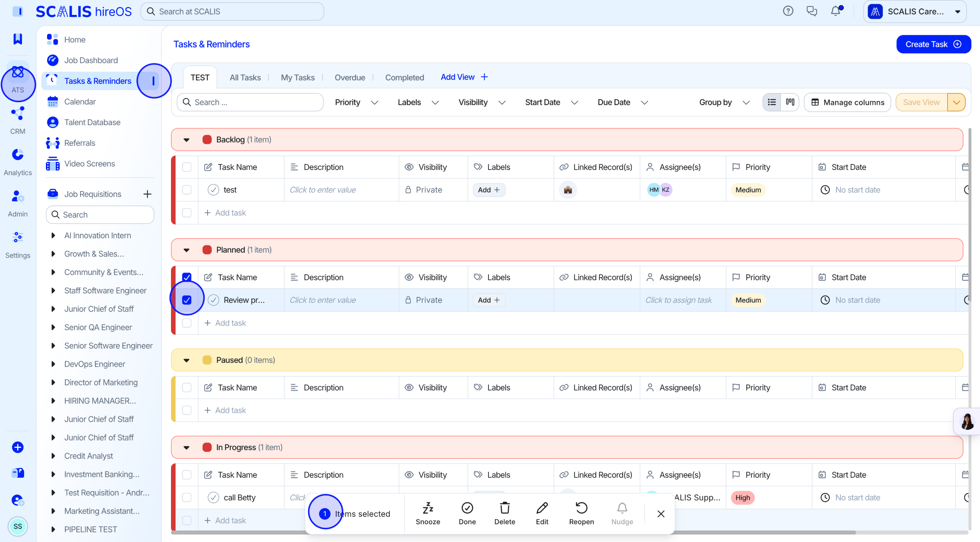This screenshot has width=980, height=542.
Task: Complete the 'test' task circle
Action: coord(213,190)
